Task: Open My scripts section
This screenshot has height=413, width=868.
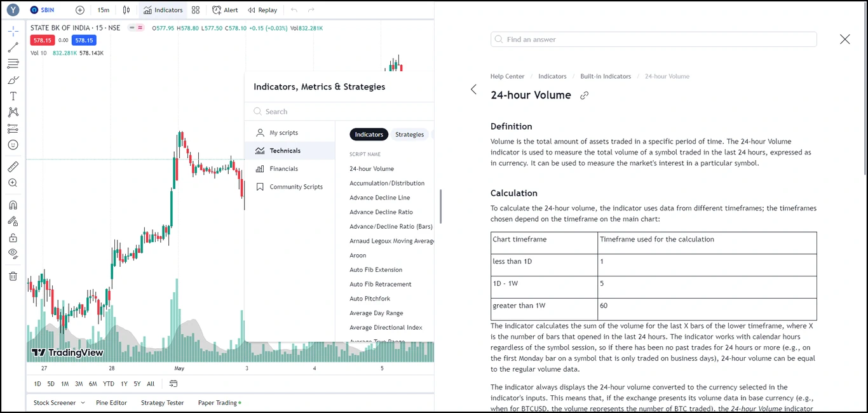Action: [290, 133]
